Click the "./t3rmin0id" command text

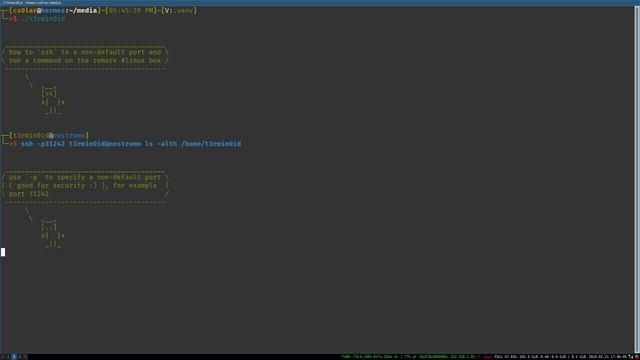click(43, 19)
